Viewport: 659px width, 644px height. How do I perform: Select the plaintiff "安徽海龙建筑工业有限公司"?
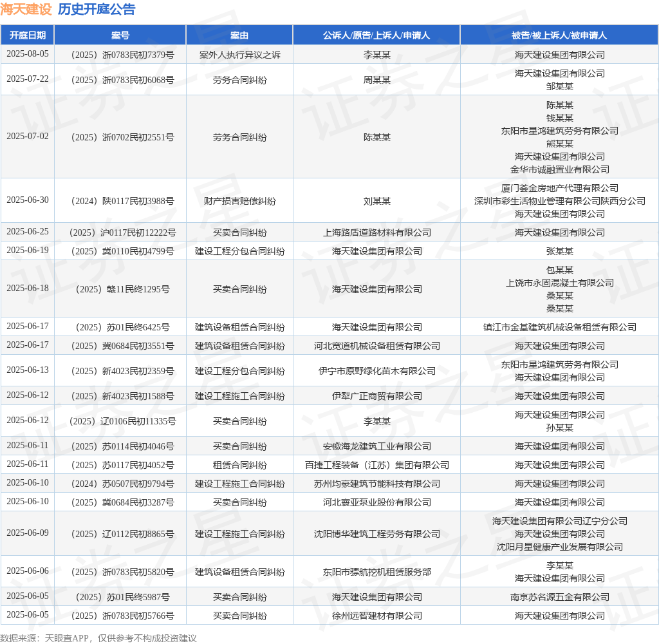point(376,446)
